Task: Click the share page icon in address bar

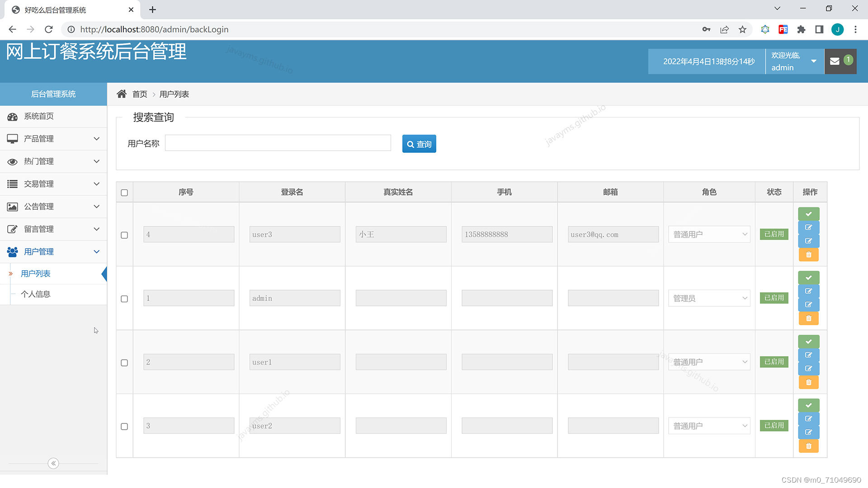Action: pos(724,29)
